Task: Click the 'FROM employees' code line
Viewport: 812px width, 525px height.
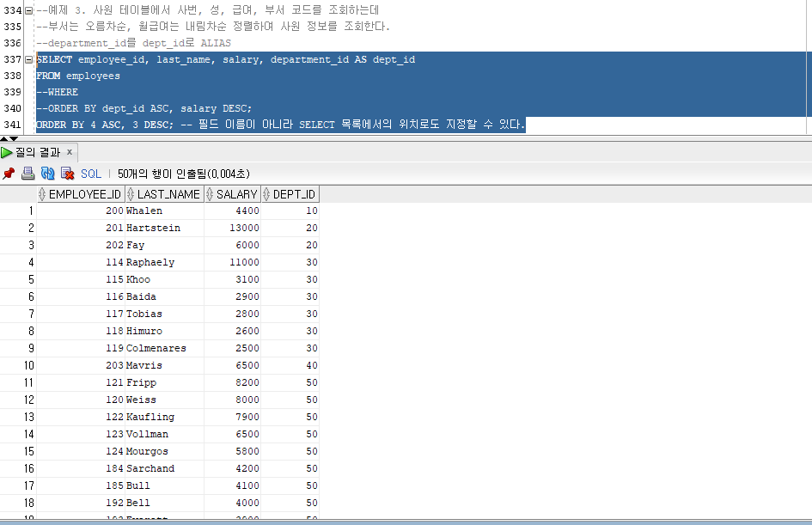Action: pyautogui.click(x=78, y=76)
